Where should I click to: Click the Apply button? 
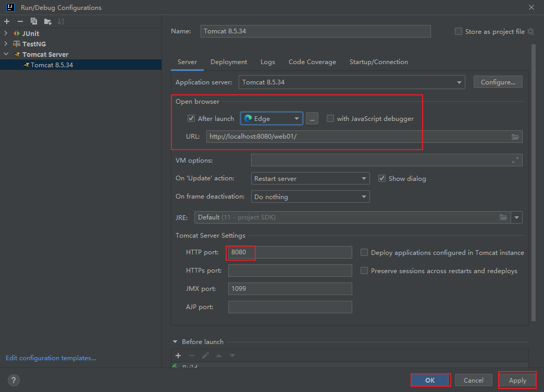click(517, 380)
